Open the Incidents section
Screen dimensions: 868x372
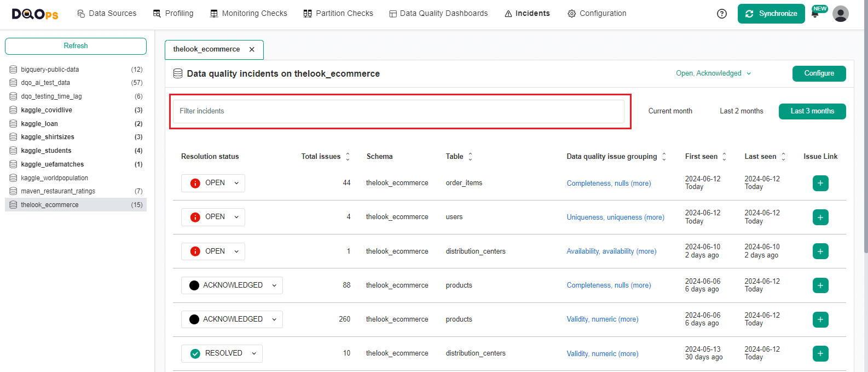click(527, 13)
